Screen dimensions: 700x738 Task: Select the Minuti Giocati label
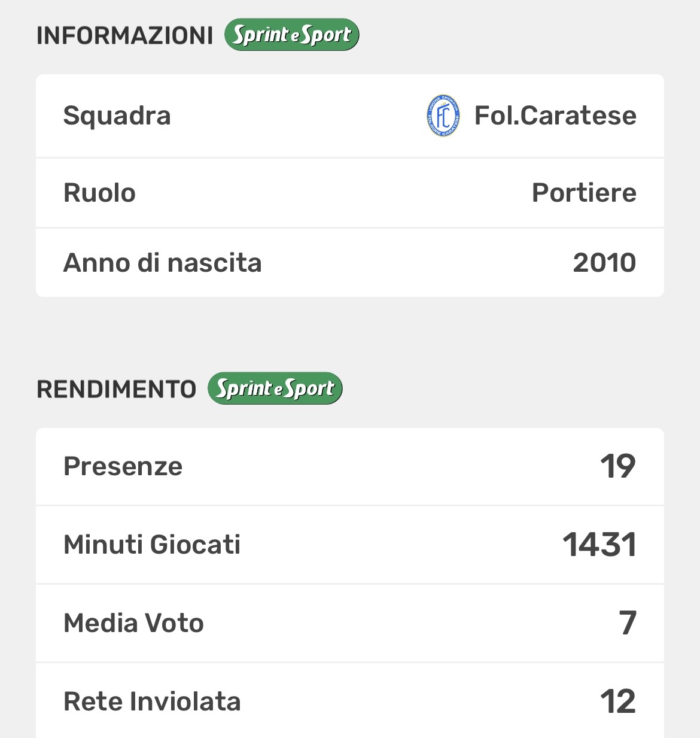point(152,545)
